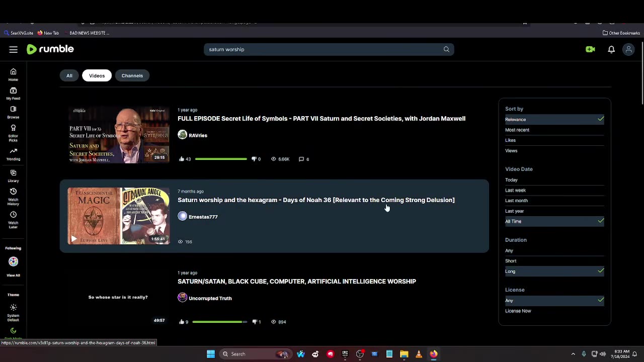Filter video date to Last month

tap(554, 201)
